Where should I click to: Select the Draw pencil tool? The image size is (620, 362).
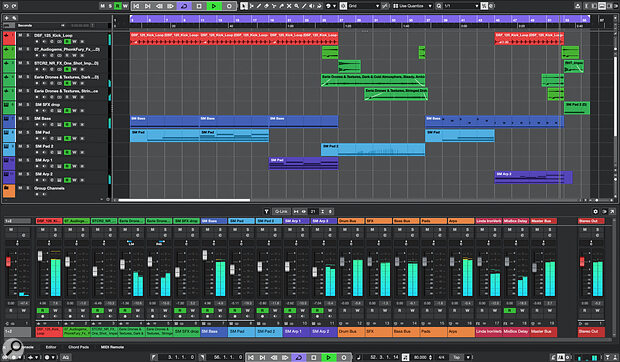coord(259,6)
